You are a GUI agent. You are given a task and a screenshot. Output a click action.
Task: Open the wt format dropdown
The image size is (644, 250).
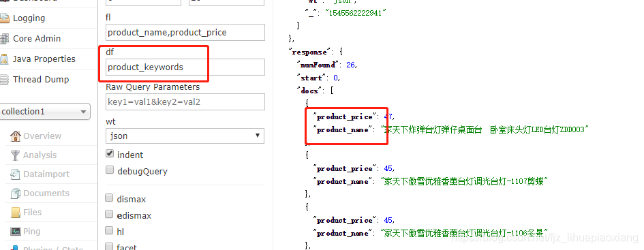pos(185,136)
